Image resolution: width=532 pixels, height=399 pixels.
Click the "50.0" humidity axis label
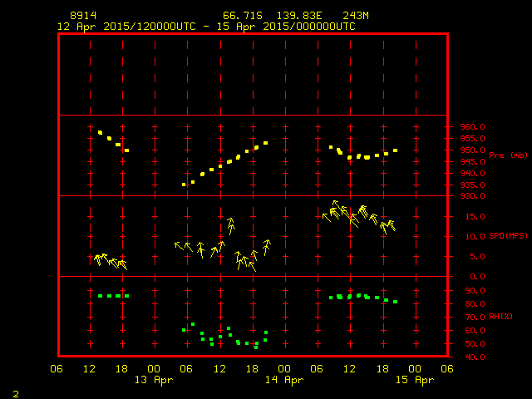475,343
